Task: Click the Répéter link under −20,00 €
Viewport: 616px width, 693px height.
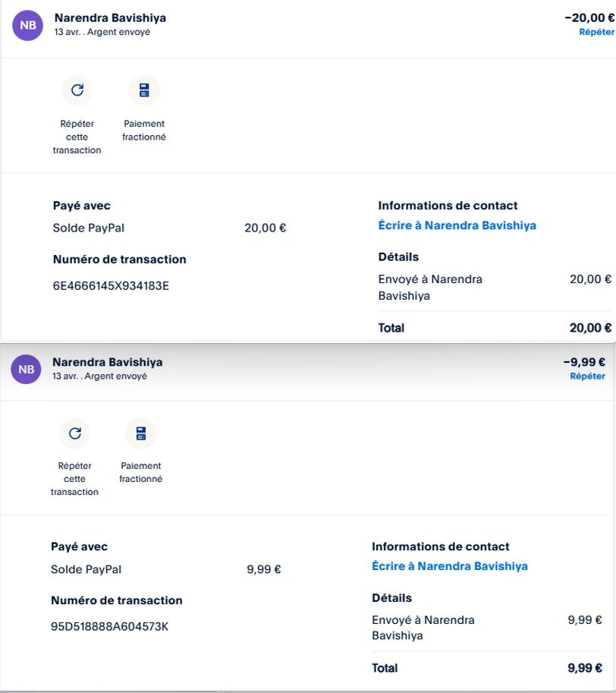Action: point(596,32)
